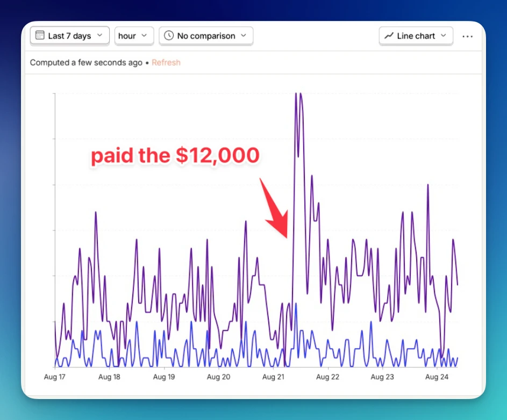The image size is (507, 420).
Task: Click the Aug 17 axis label
Action: [x=55, y=376]
